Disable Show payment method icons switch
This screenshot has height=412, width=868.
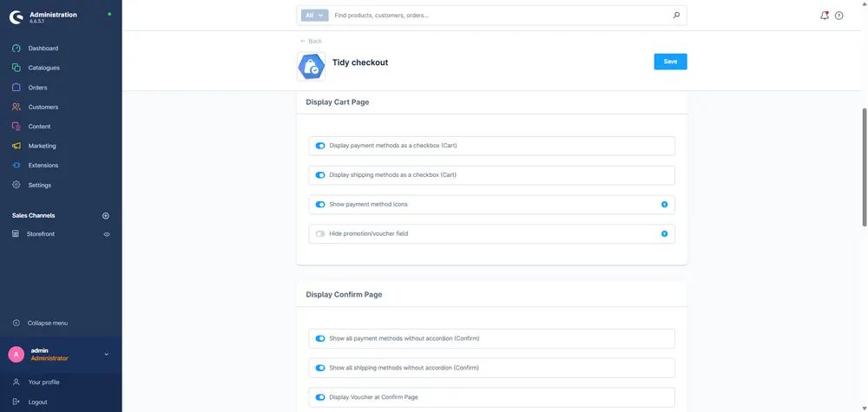pyautogui.click(x=320, y=205)
